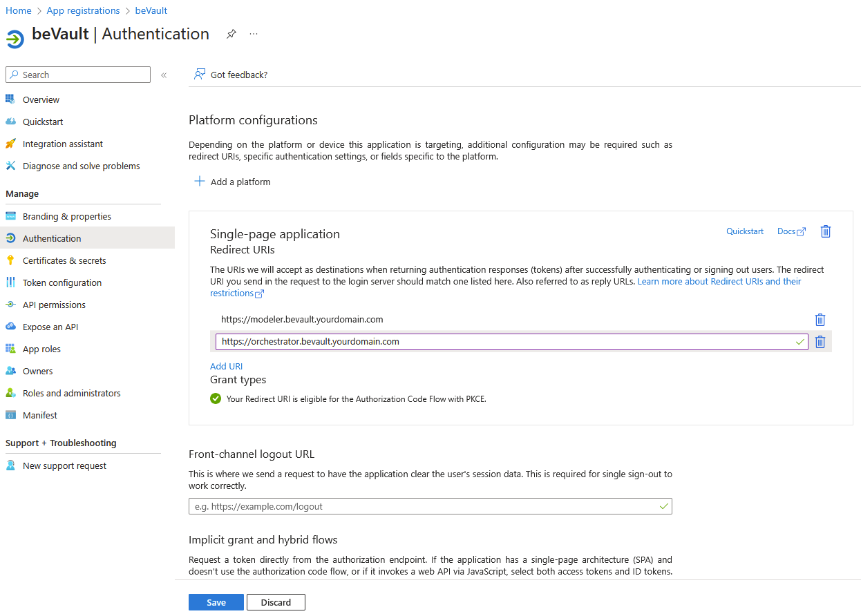Go to API permissions page
This screenshot has width=861, height=616.
[54, 305]
